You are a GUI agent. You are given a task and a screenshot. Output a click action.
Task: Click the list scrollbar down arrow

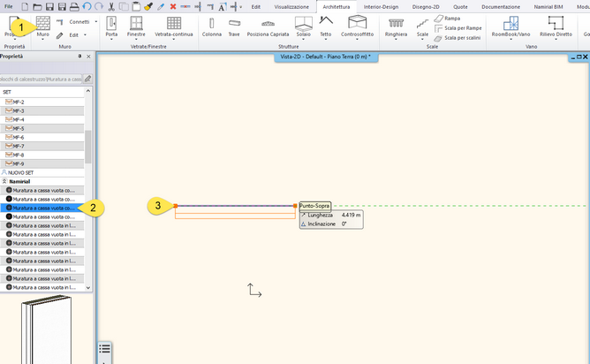(x=88, y=288)
